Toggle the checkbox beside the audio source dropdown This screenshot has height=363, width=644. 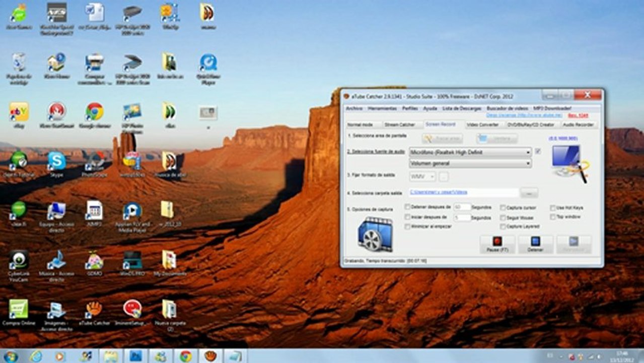tap(538, 151)
